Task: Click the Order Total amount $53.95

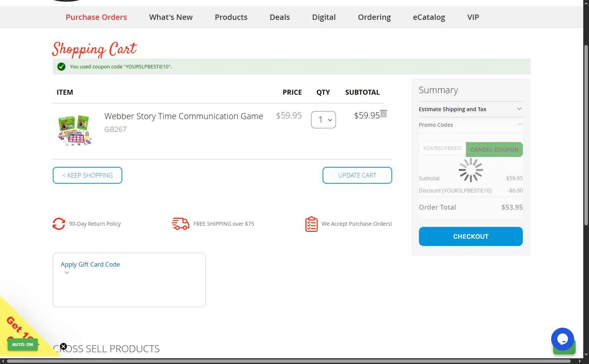Action: pos(512,207)
